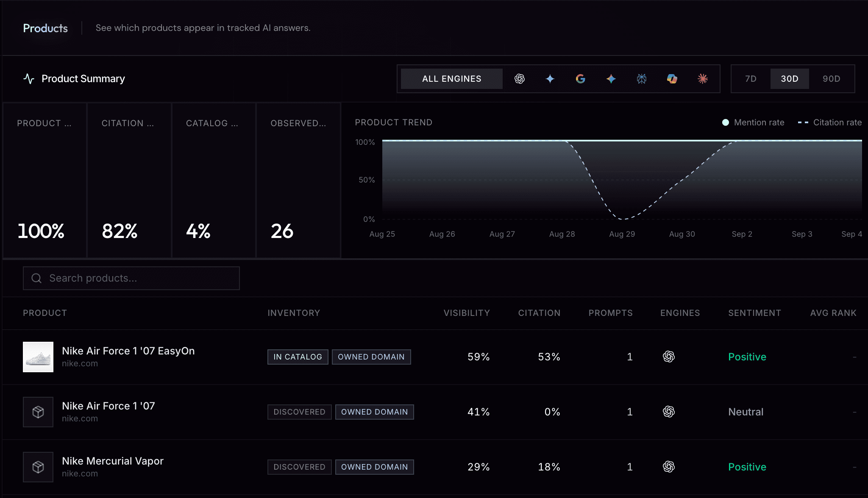Click OWNED DOMAIN badge on EasyOn row
The height and width of the screenshot is (498, 868).
click(371, 357)
